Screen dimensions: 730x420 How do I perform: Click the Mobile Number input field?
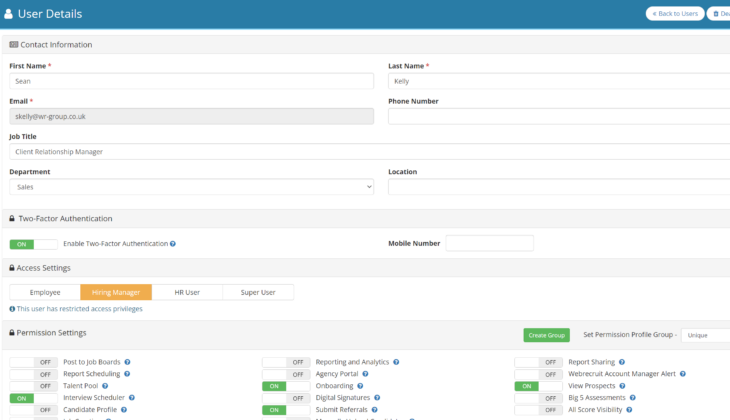coord(489,243)
